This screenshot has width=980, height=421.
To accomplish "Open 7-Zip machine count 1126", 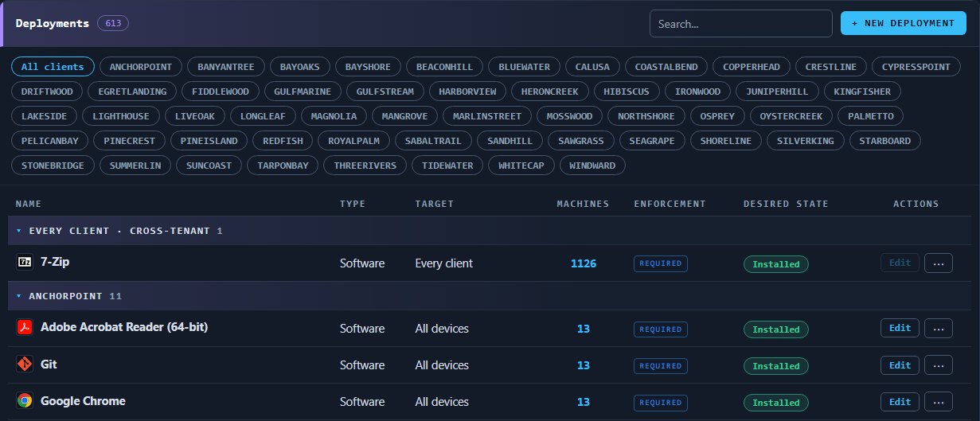I will (584, 263).
